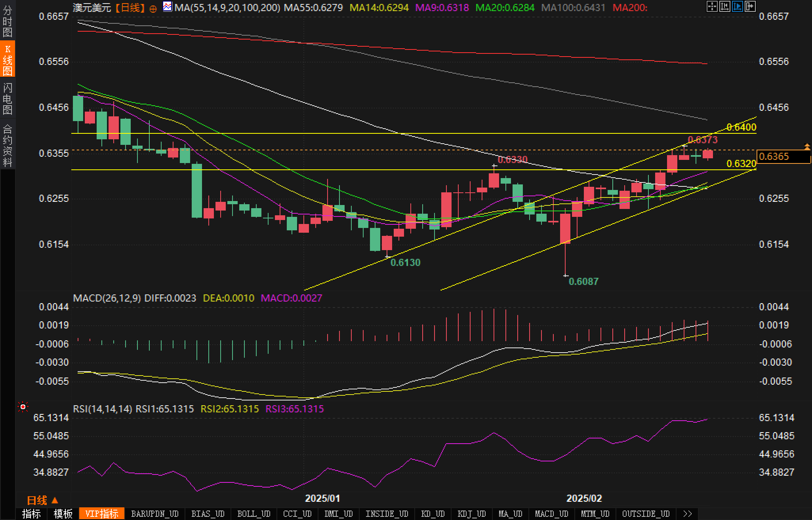
Task: Click the MA9:0.6318 legend value
Action: (442, 8)
